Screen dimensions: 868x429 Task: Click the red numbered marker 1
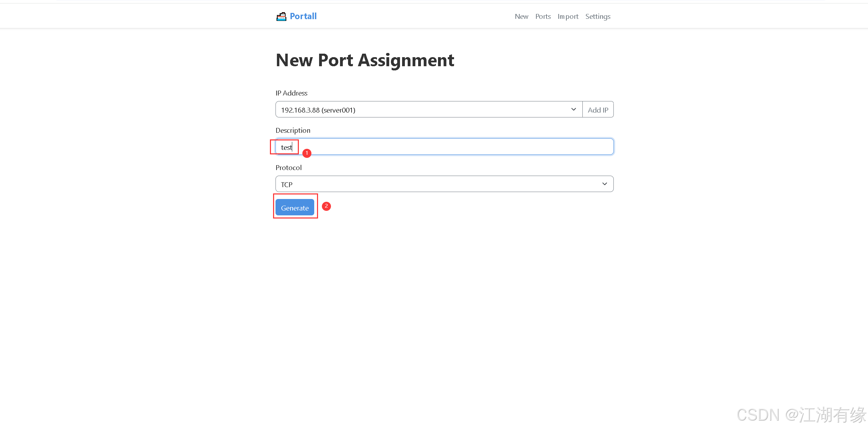306,153
